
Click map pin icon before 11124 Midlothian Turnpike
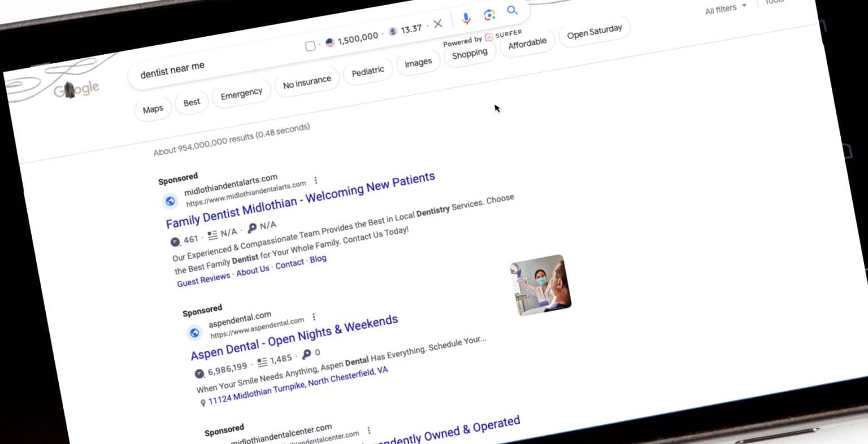(203, 403)
